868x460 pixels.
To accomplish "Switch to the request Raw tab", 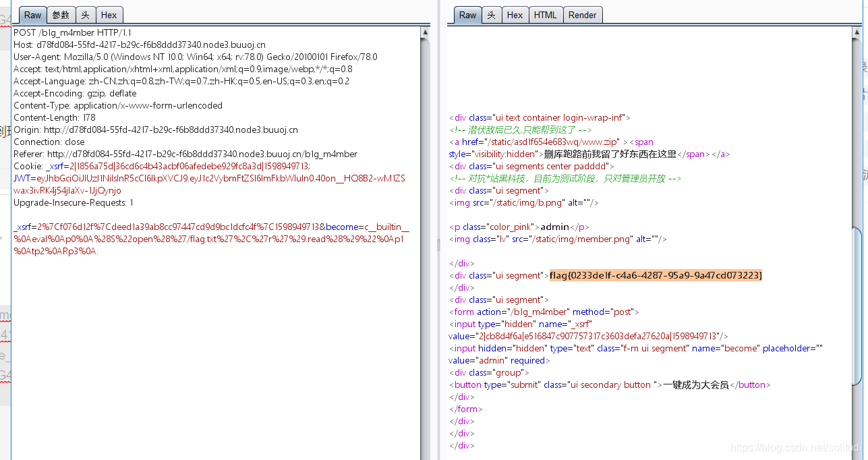I will tap(32, 15).
